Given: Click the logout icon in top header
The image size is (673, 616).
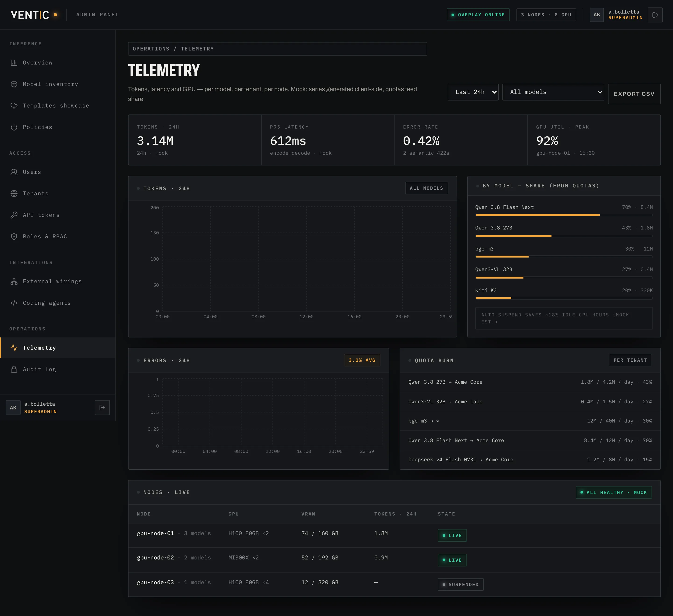Looking at the screenshot, I should [655, 15].
